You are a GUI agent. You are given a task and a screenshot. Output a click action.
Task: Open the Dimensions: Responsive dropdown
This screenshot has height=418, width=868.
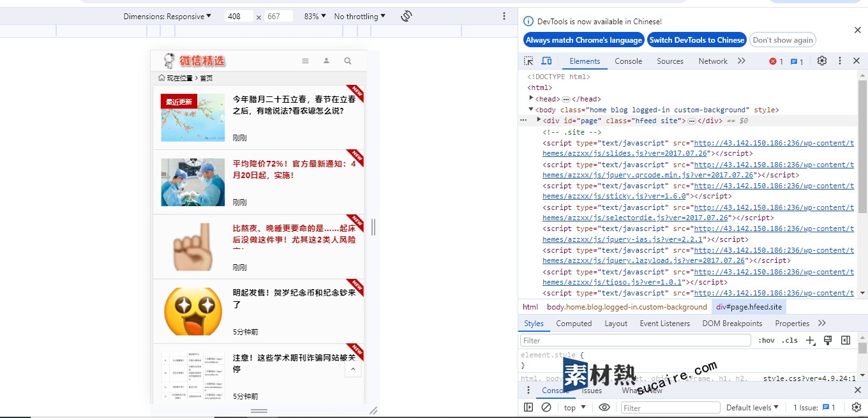tap(167, 16)
